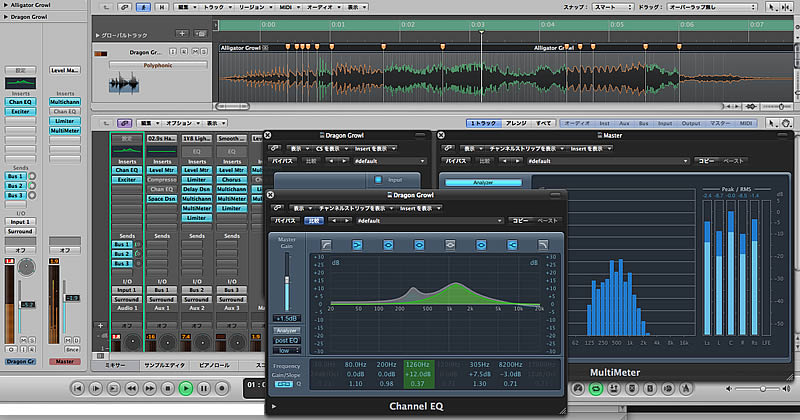Toggle the バイパス bypass button in Channel EQ
800x420 pixels.
tap(285, 219)
